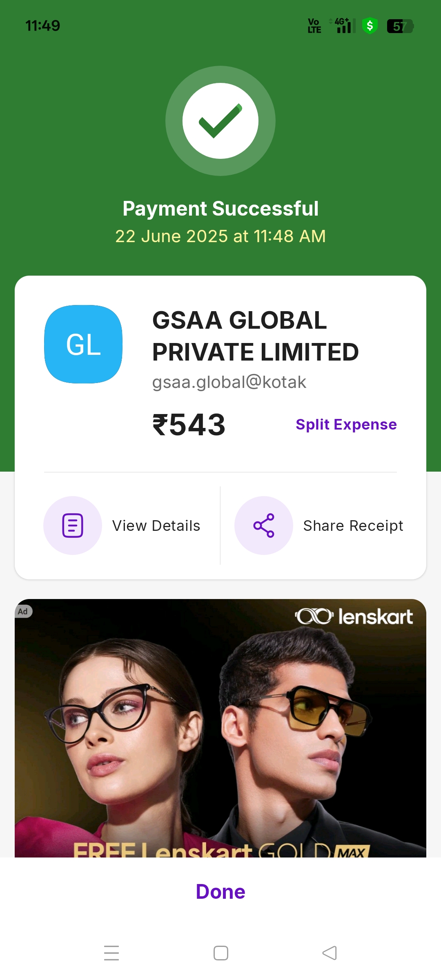Open Split Expense link
The image size is (441, 980).
coord(346,424)
